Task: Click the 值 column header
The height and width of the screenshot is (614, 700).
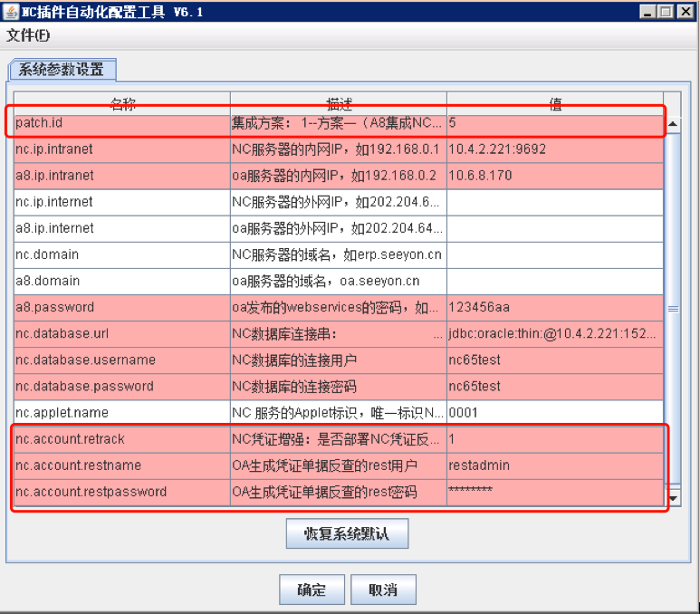Action: 555,103
